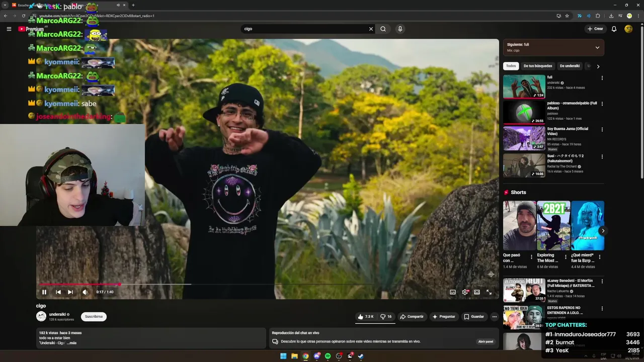Open Windows Start menu
This screenshot has width=644, height=362.
pos(283,356)
